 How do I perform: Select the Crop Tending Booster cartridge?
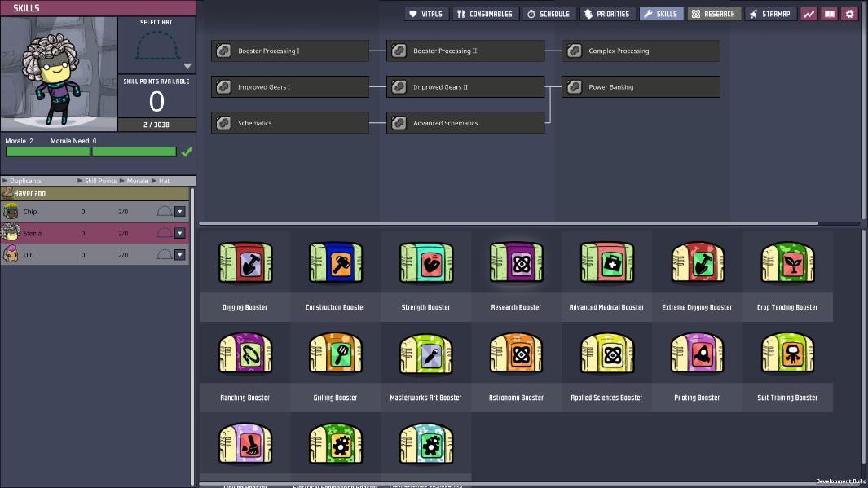(787, 263)
